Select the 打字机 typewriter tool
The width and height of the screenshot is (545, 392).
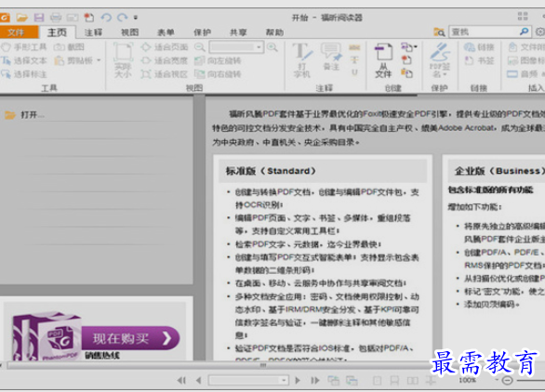[x=302, y=60]
